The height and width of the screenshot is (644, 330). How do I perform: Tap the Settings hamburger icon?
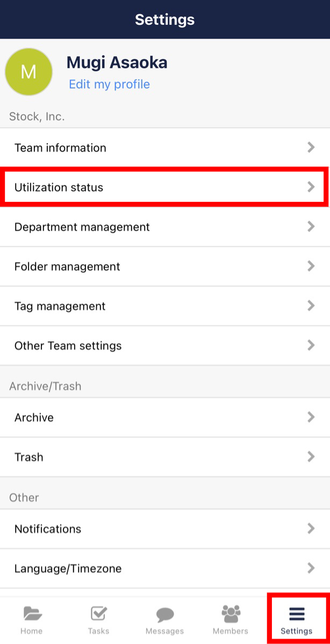click(x=297, y=611)
